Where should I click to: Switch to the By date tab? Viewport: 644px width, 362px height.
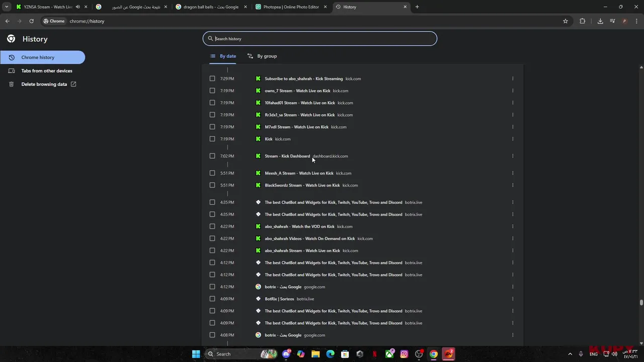pyautogui.click(x=223, y=56)
